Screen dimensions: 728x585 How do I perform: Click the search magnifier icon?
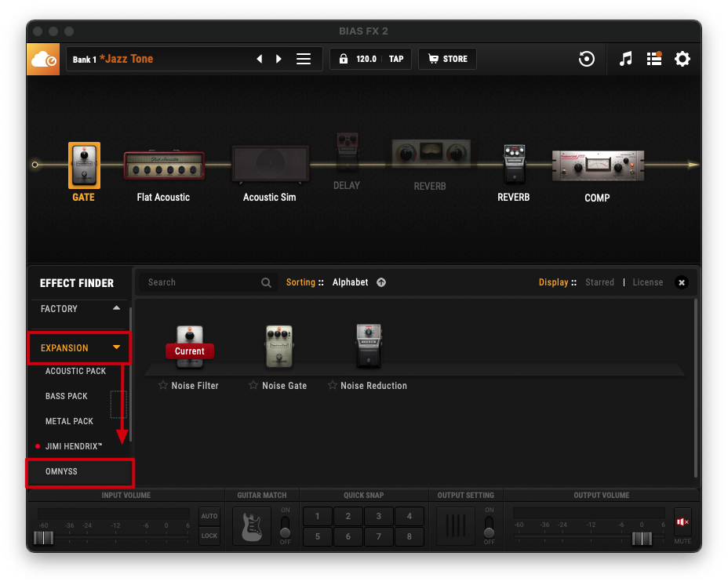(x=266, y=283)
